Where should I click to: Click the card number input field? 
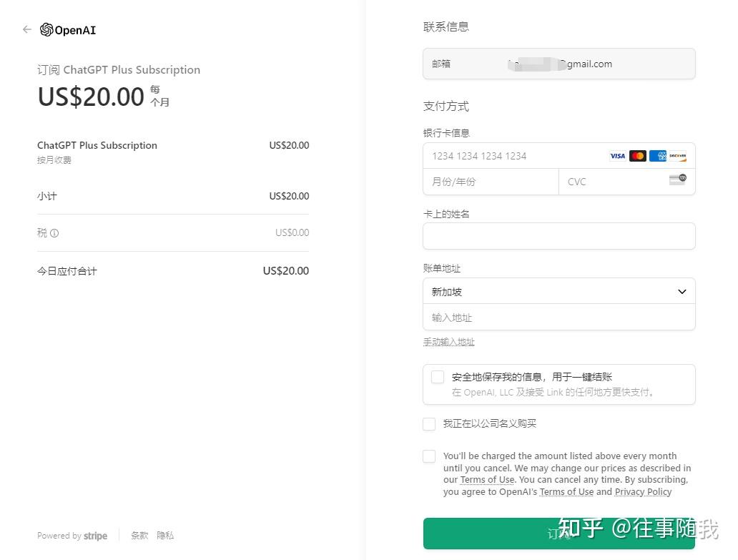click(515, 155)
